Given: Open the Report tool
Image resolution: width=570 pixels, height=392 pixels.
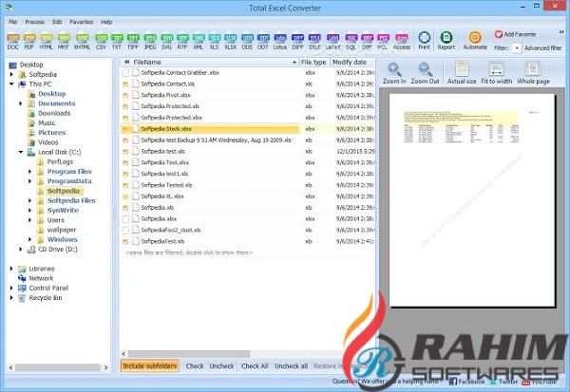Looking at the screenshot, I should click(446, 41).
